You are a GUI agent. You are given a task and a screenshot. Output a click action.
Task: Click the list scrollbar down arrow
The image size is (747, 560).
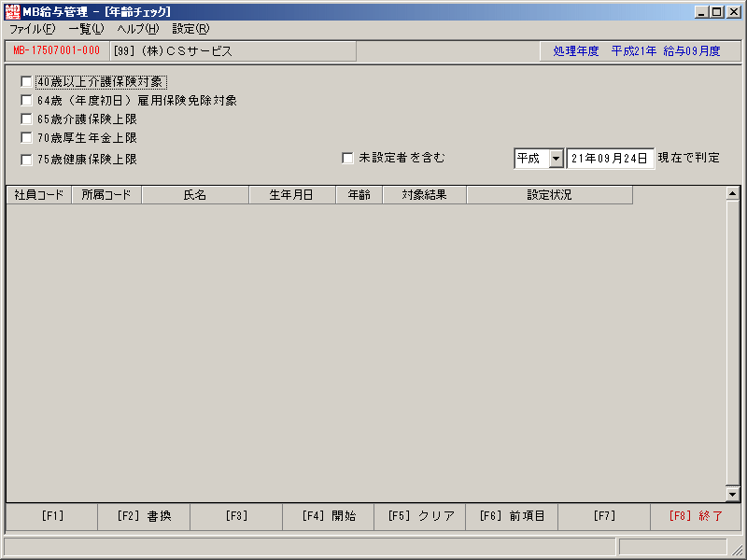[733, 494]
